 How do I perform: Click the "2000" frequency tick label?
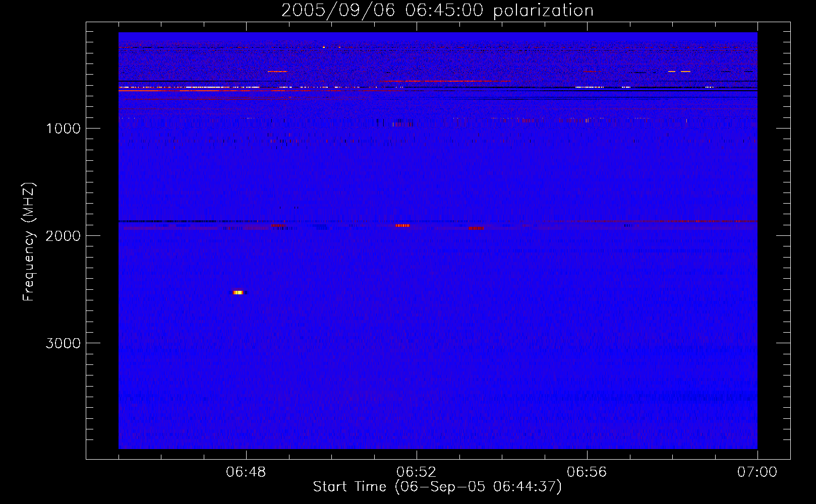click(64, 236)
